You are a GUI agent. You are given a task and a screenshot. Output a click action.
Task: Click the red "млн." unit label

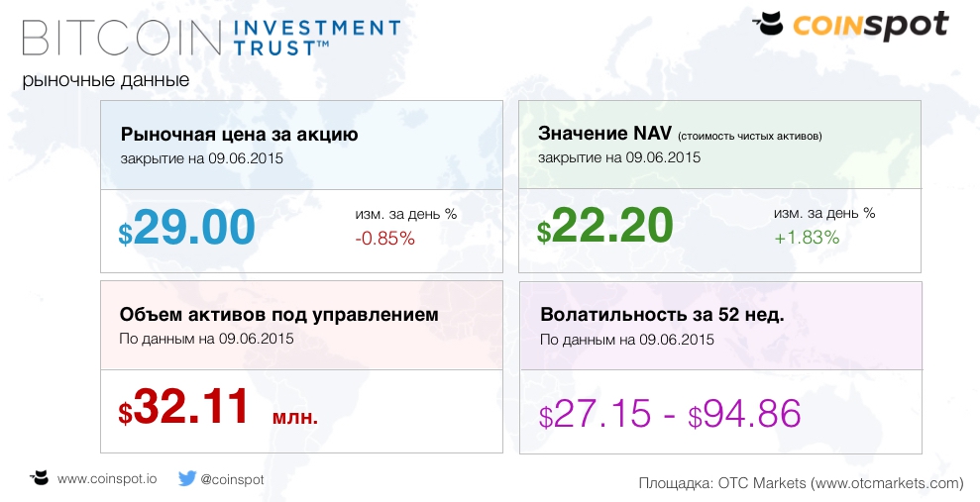(x=295, y=417)
